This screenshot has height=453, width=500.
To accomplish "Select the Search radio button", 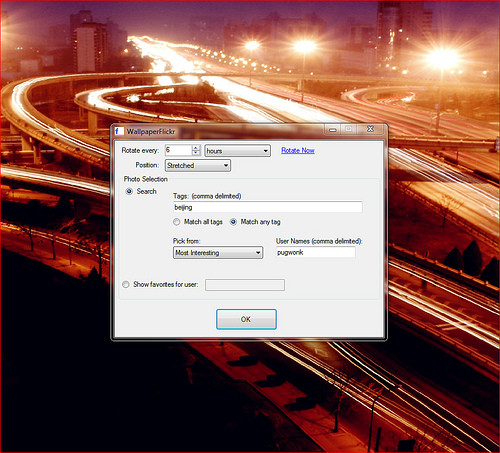I will (129, 191).
